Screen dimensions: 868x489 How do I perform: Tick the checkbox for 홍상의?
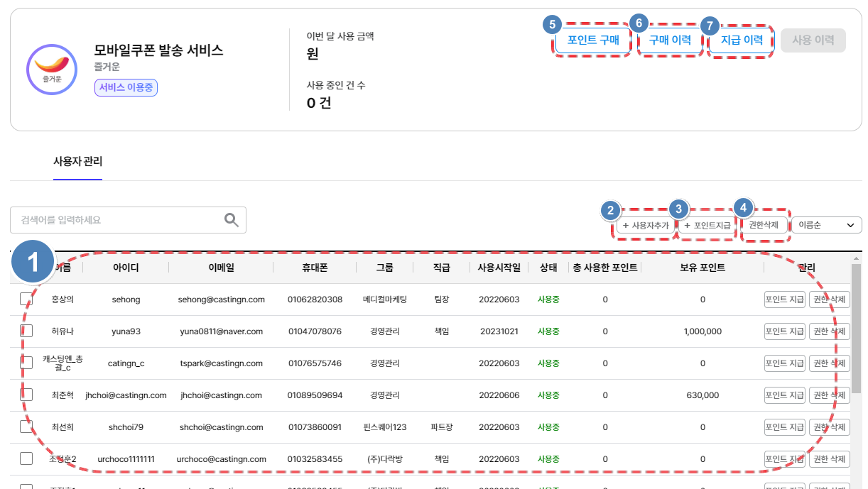click(26, 300)
